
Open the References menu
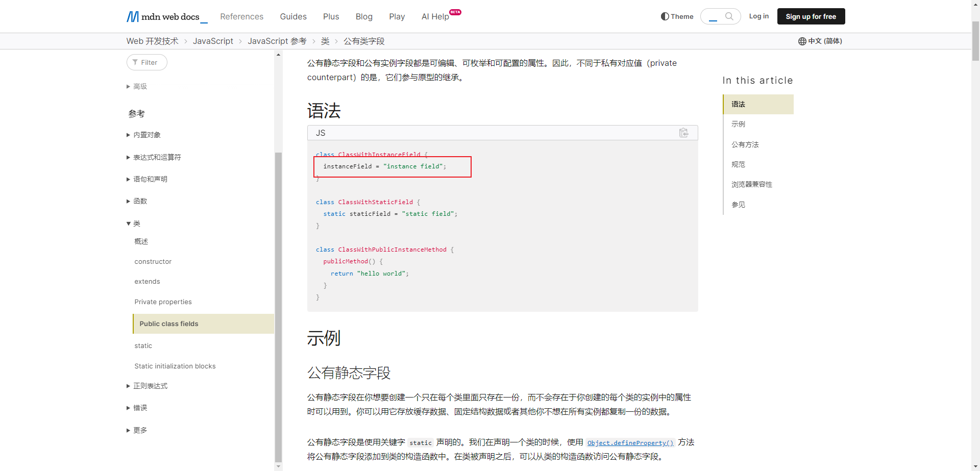241,17
